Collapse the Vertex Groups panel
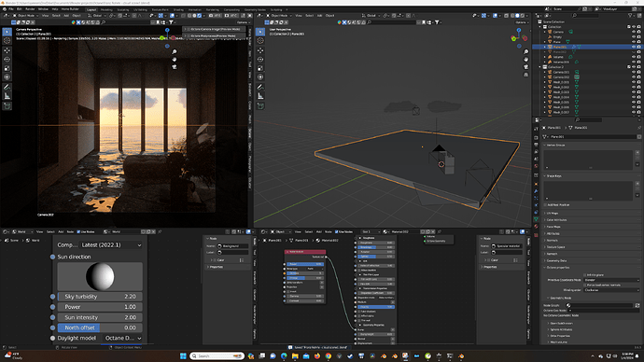This screenshot has height=362, width=644. point(555,145)
